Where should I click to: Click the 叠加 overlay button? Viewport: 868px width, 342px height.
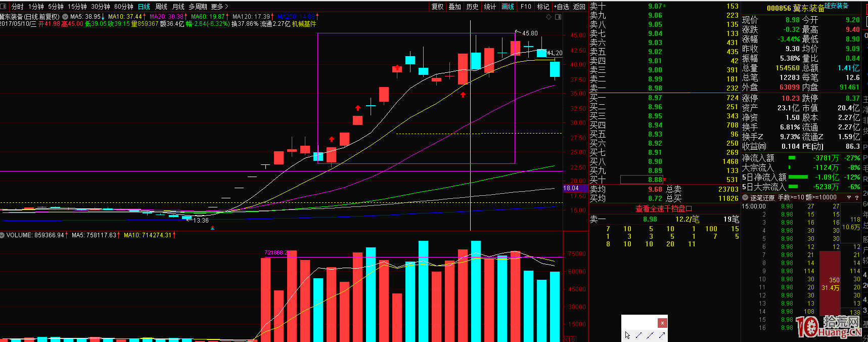(x=455, y=7)
